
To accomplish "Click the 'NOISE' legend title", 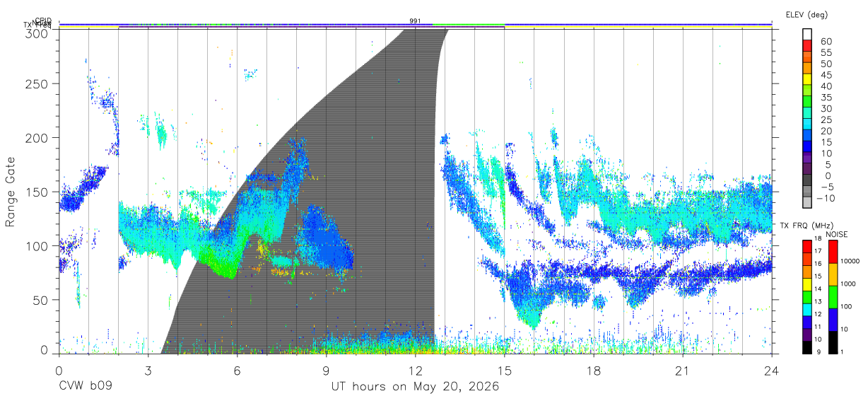I will (x=836, y=233).
